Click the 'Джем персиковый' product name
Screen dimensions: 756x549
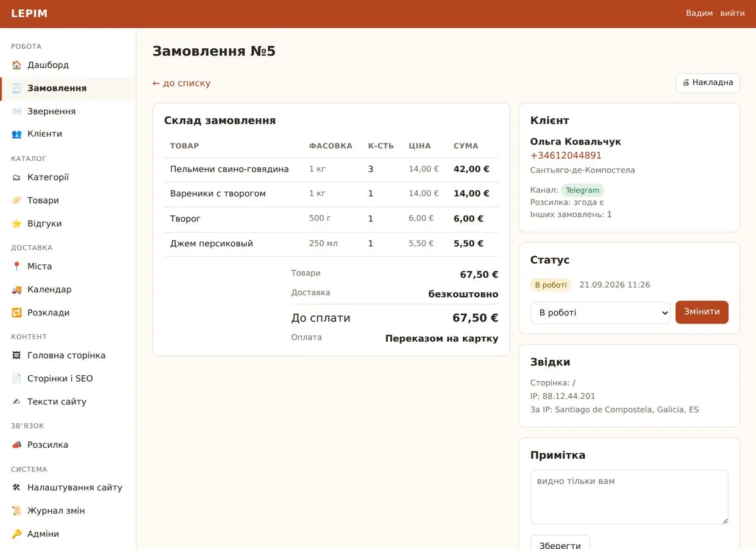[x=212, y=243]
